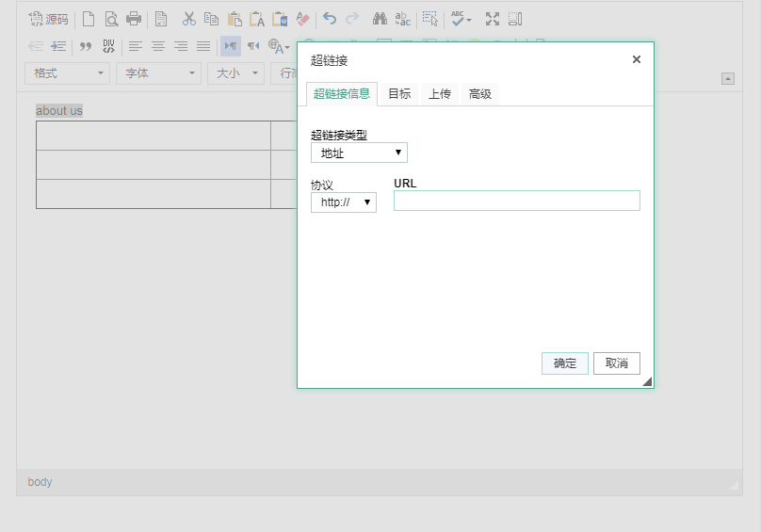Image resolution: width=761 pixels, height=532 pixels.
Task: Select the 超链接信息 tab
Action: point(342,93)
